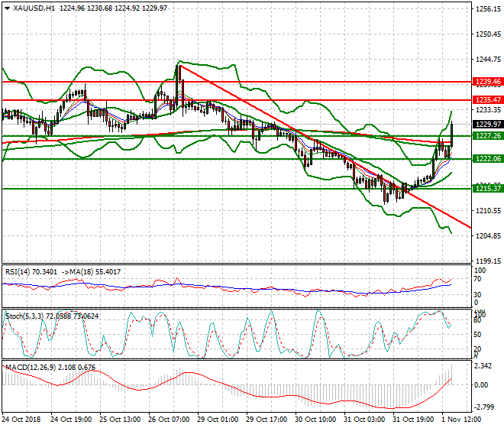Click the RSI(14) 70.3401 indicator label
This screenshot has height=428, width=504.
click(x=31, y=272)
